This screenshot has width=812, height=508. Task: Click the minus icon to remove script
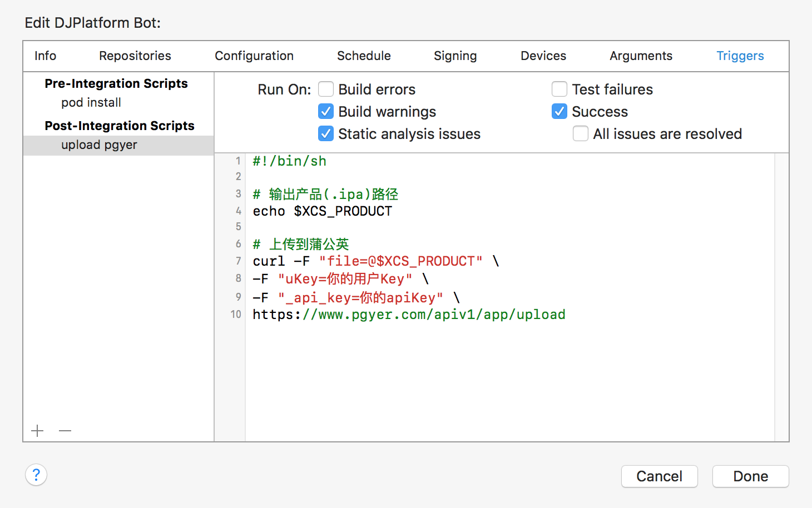click(x=65, y=431)
